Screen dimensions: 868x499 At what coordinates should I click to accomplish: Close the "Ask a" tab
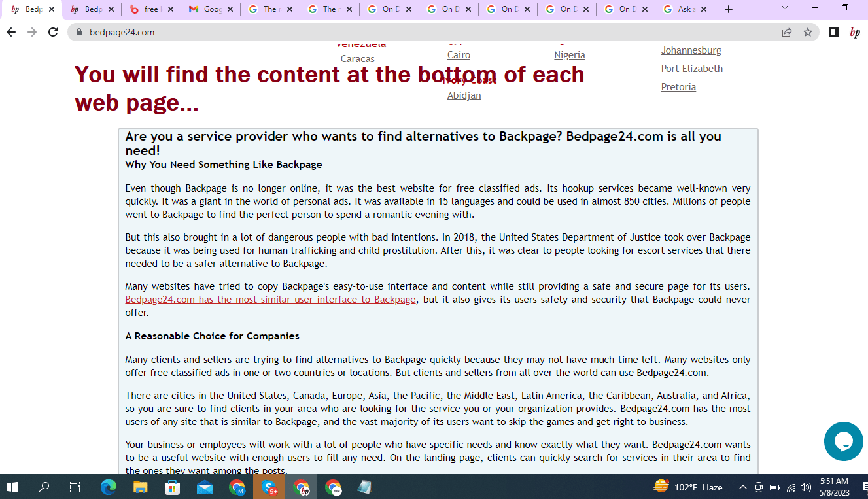(704, 9)
